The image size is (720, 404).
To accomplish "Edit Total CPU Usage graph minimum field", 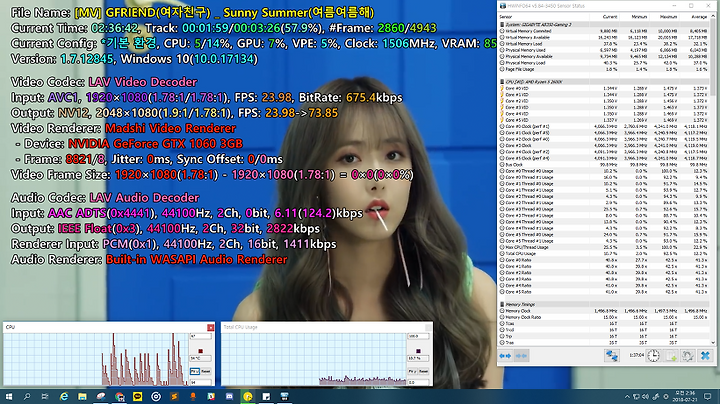I will (x=418, y=382).
